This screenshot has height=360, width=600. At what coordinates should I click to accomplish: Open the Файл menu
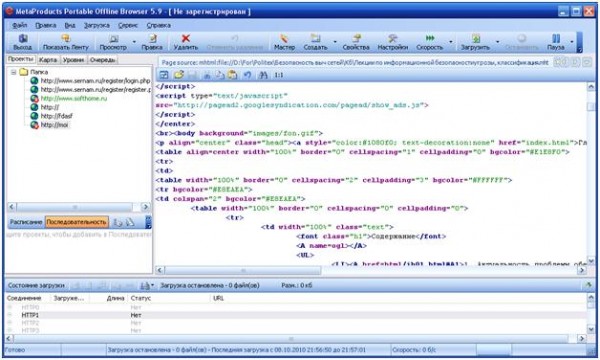pos(20,25)
